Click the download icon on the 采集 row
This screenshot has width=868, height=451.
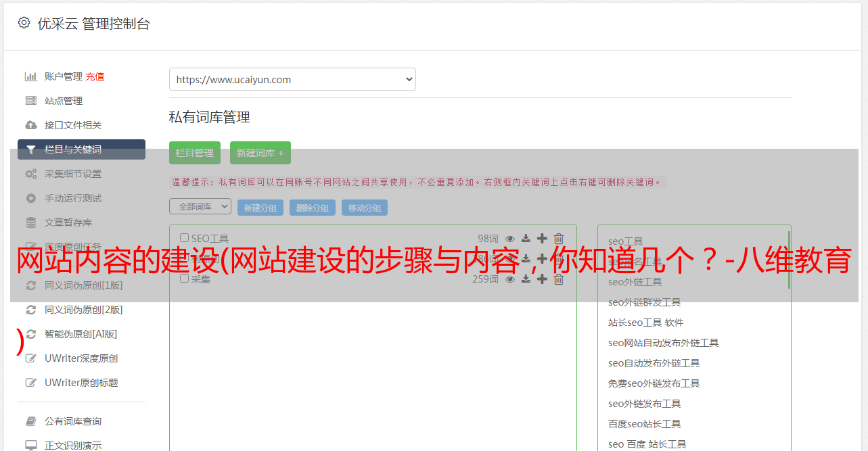[x=526, y=279]
